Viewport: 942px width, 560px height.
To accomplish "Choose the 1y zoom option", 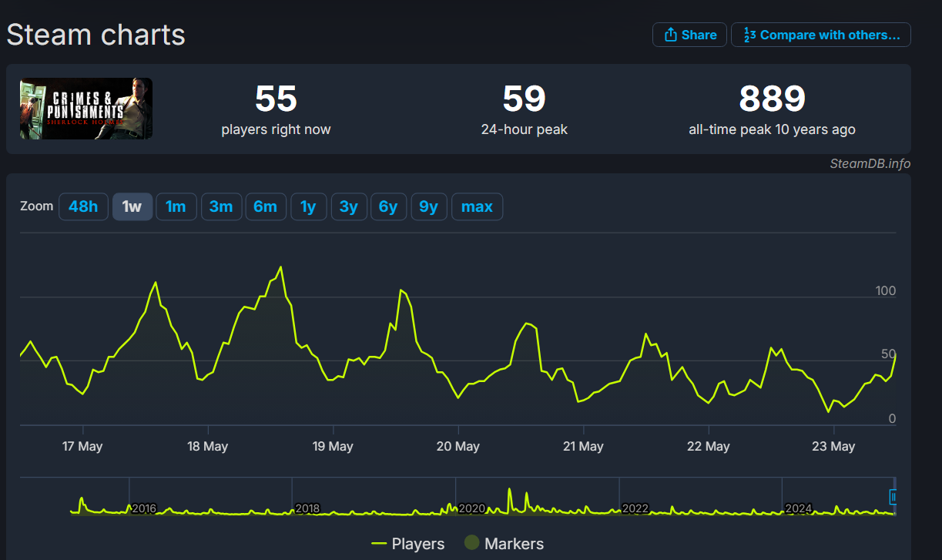I will pyautogui.click(x=309, y=206).
